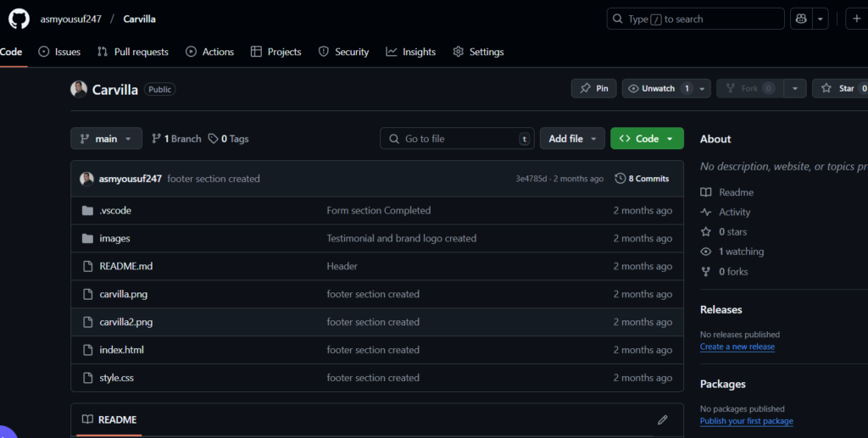This screenshot has width=868, height=438.
Task: Open the style.css file
Action: (x=116, y=378)
